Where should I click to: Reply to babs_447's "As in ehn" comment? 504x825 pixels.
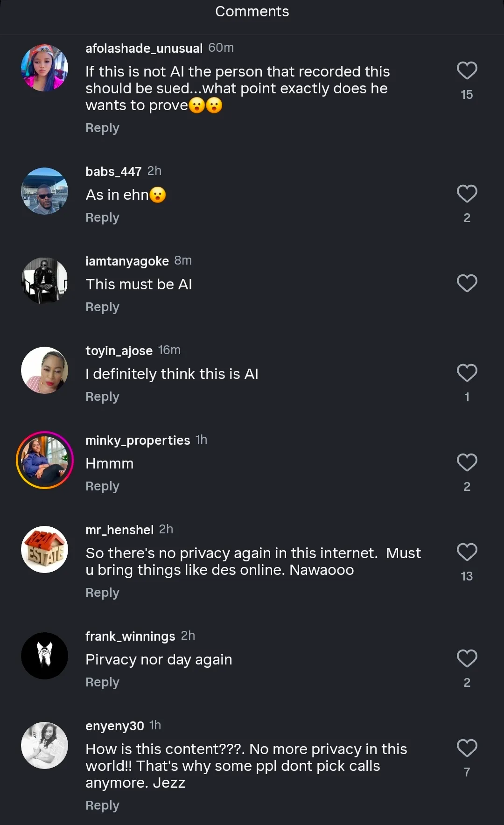point(102,217)
